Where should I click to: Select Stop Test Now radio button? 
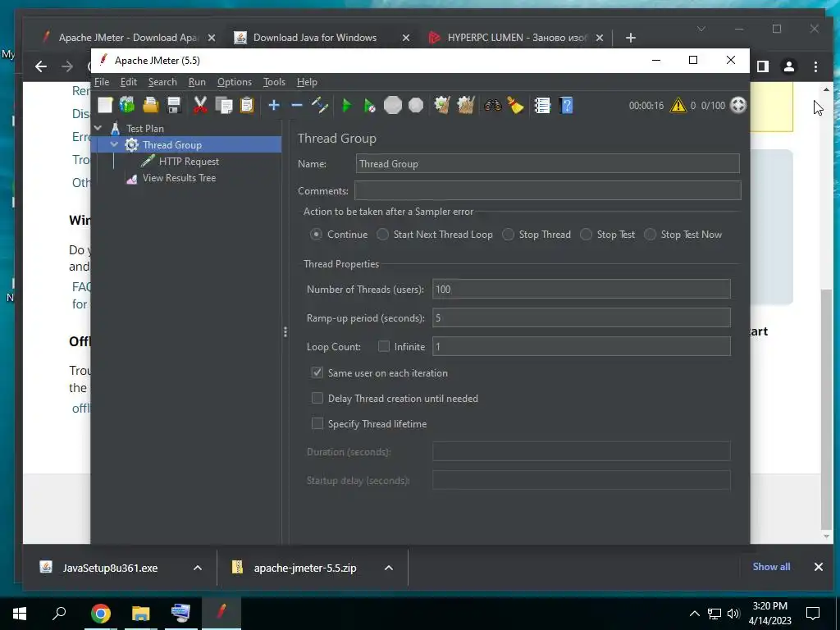[650, 234]
